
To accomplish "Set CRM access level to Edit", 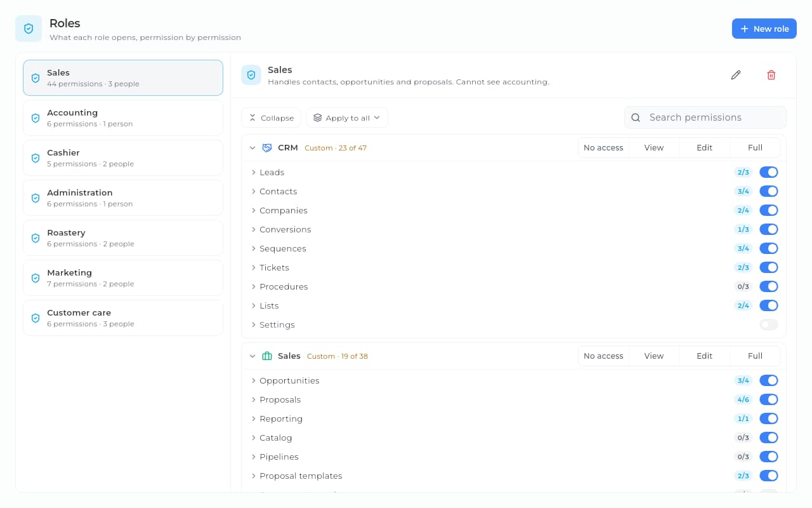I will (705, 148).
